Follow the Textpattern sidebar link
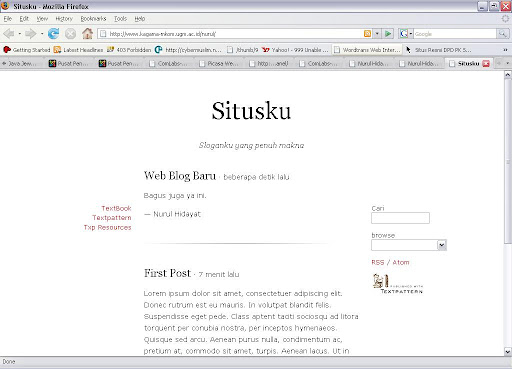Viewport: 512px width, 369px height. (112, 218)
